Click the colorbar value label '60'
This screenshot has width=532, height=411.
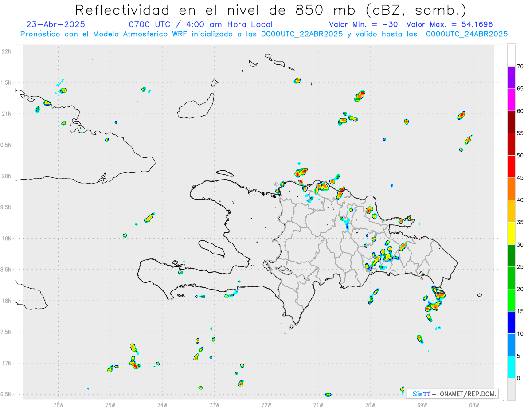coord(520,111)
